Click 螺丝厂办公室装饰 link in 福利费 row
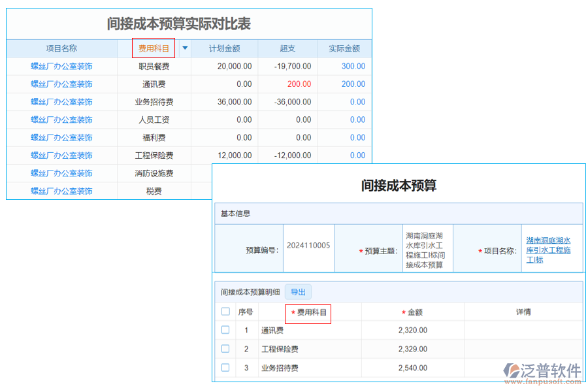 63,137
